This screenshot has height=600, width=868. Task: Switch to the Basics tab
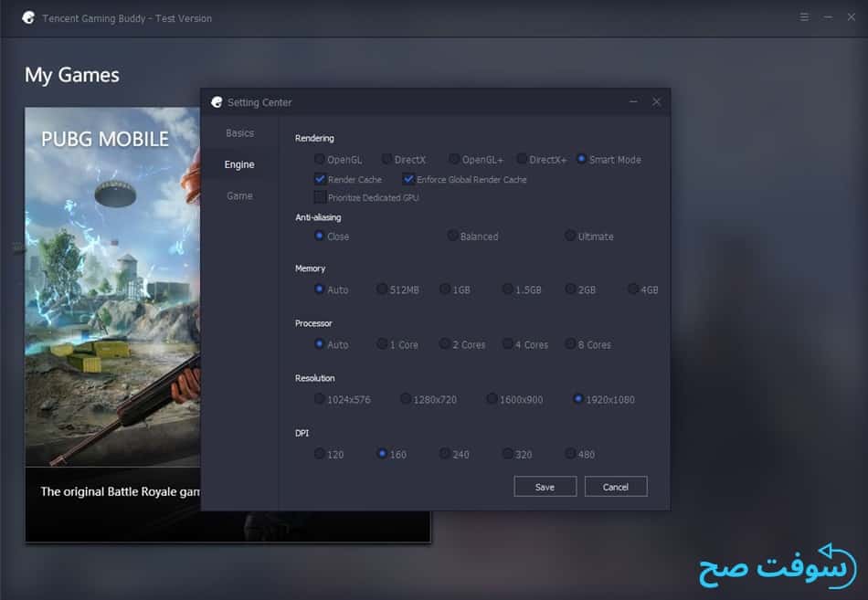[239, 133]
